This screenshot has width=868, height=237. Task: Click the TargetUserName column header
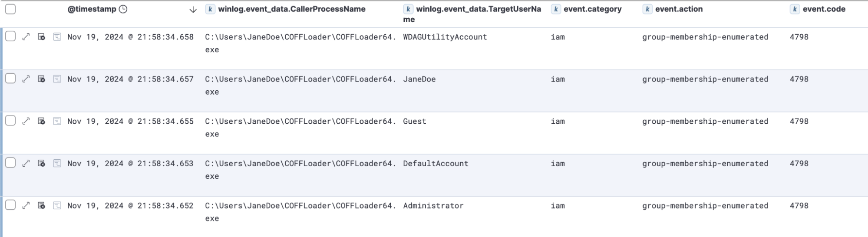click(478, 9)
